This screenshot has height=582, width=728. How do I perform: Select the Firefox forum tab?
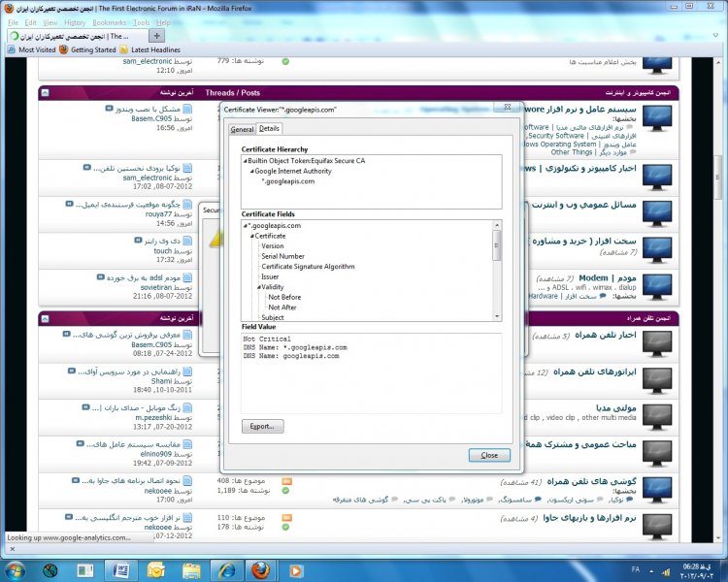point(78,36)
